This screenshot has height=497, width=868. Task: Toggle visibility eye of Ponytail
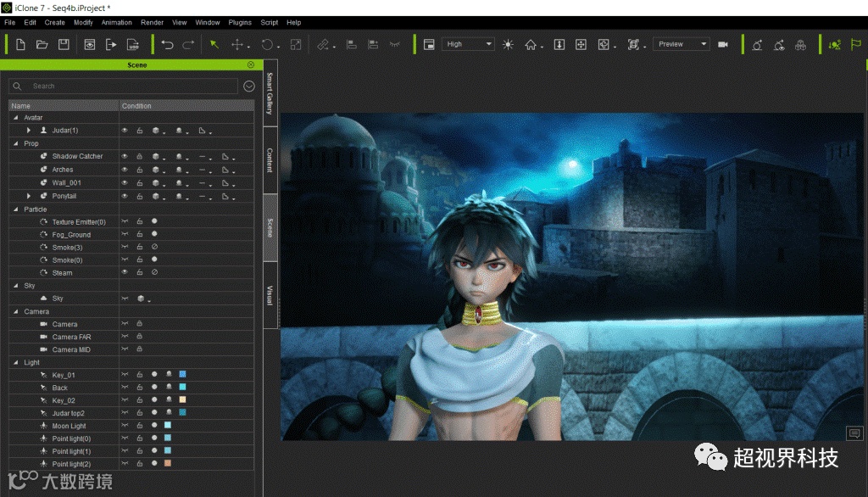(125, 196)
